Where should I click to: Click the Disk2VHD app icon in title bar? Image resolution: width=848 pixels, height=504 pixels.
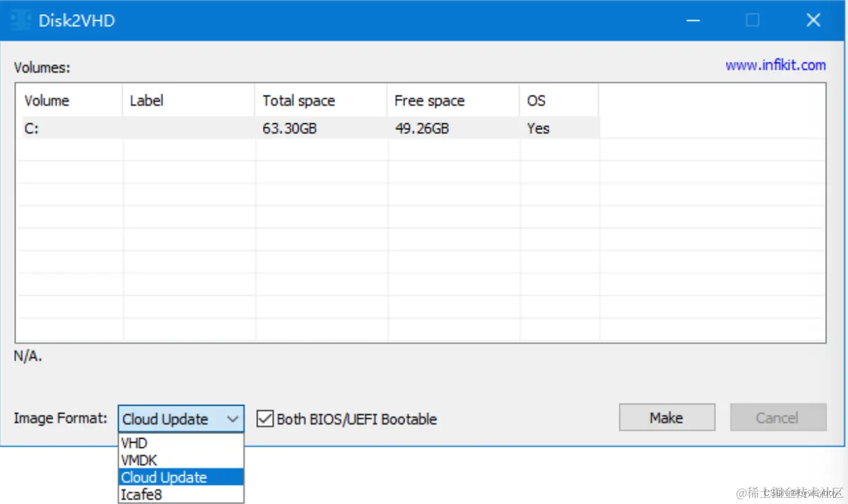(20, 20)
